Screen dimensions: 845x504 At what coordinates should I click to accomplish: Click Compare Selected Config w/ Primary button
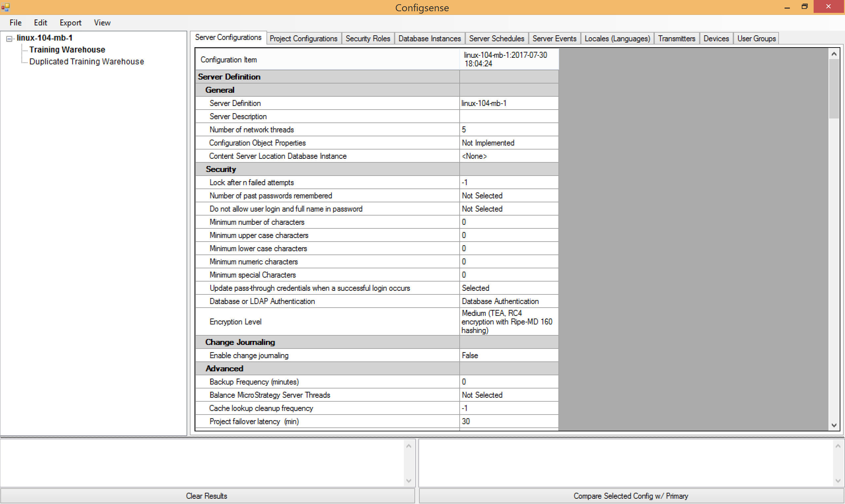click(x=631, y=496)
